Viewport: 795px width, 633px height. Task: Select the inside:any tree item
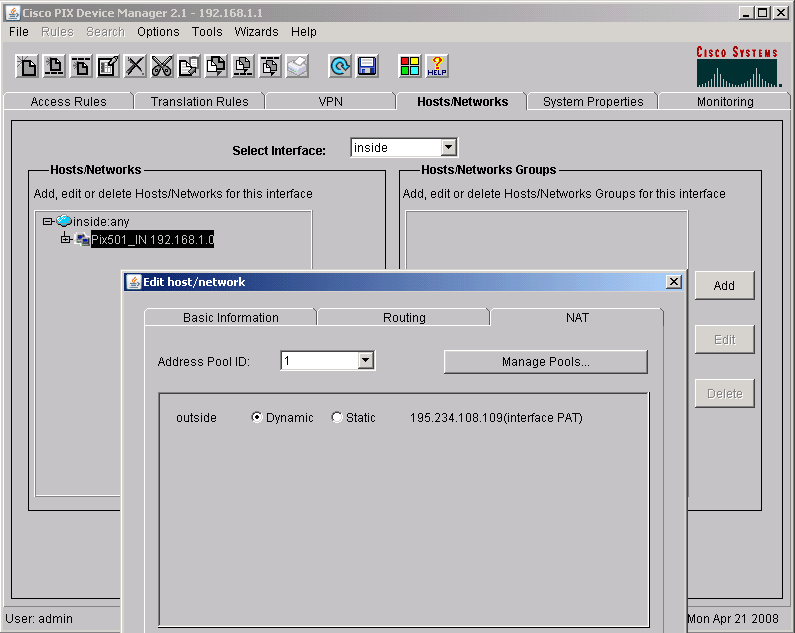pos(101,222)
